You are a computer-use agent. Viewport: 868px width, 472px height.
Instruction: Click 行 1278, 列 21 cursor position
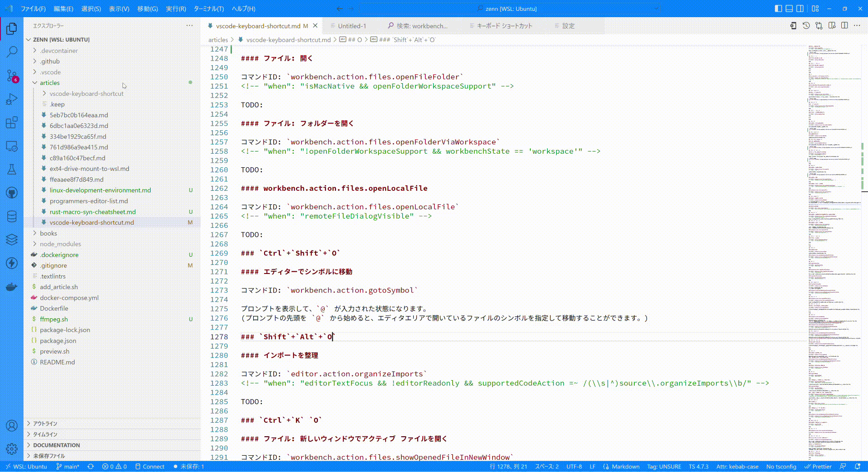click(x=508, y=467)
